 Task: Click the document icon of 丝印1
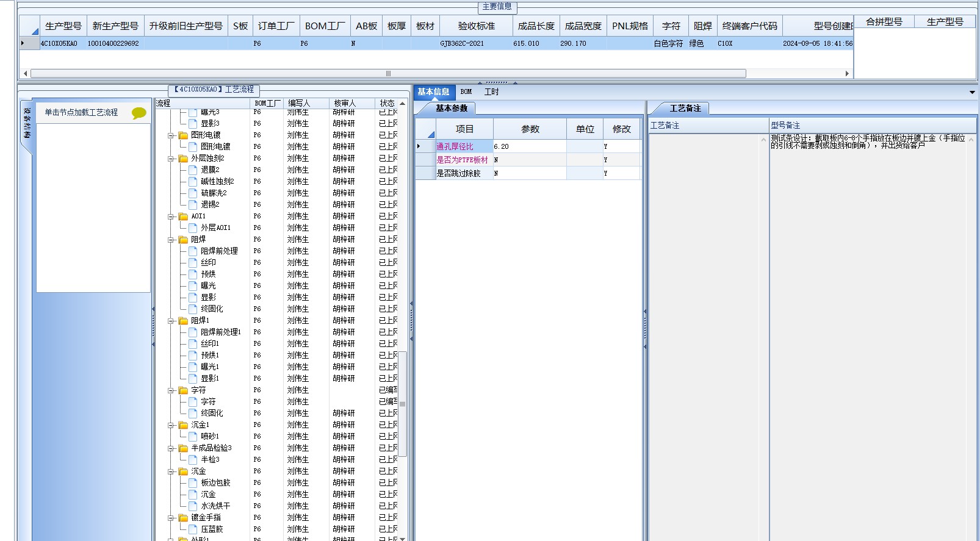pos(193,344)
